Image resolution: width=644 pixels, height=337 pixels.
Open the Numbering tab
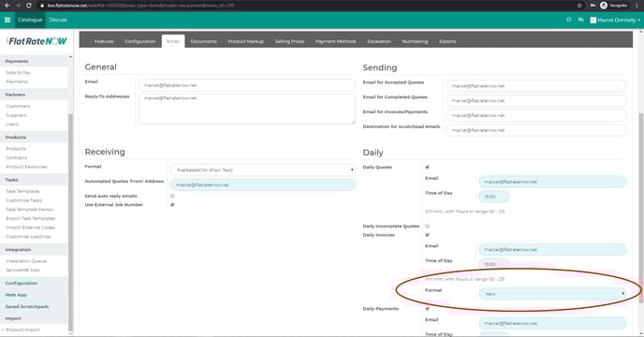pyautogui.click(x=415, y=41)
